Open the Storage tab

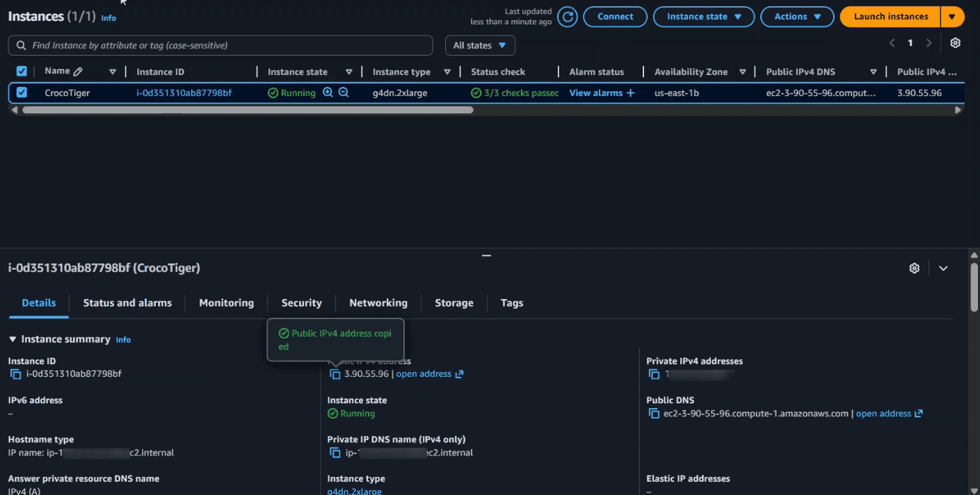pos(453,302)
